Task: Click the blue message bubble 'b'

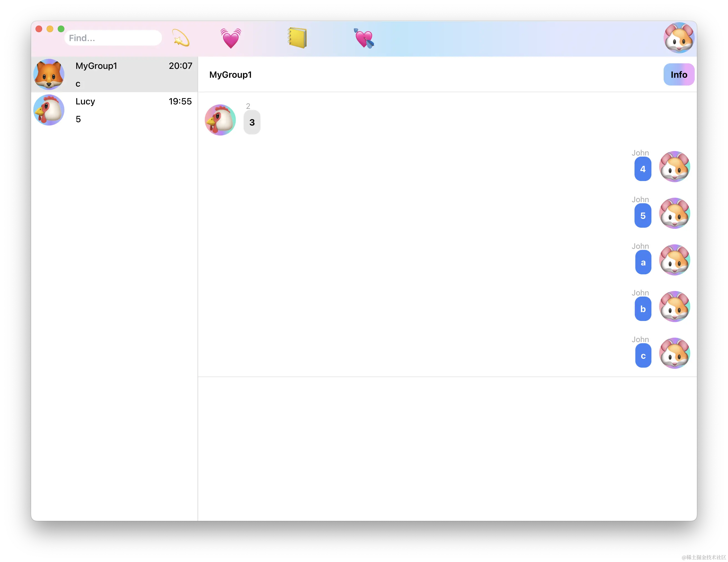Action: point(643,309)
